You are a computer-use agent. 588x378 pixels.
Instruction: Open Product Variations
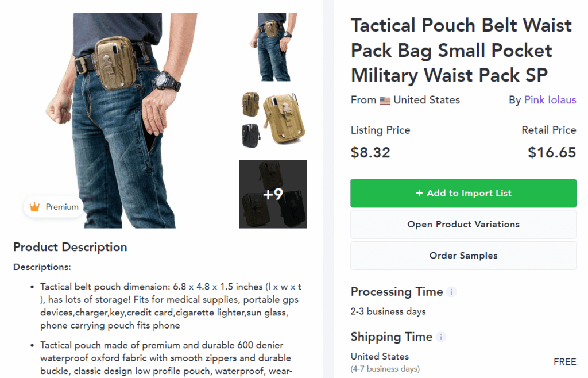coord(463,224)
